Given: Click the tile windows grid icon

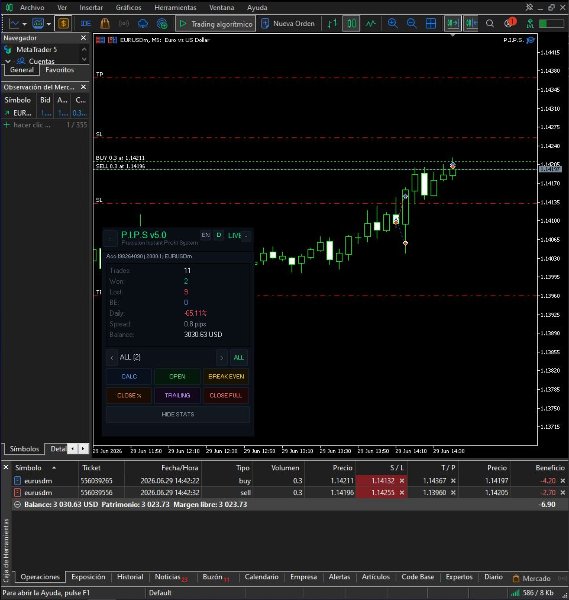Looking at the screenshot, I should tap(431, 24).
